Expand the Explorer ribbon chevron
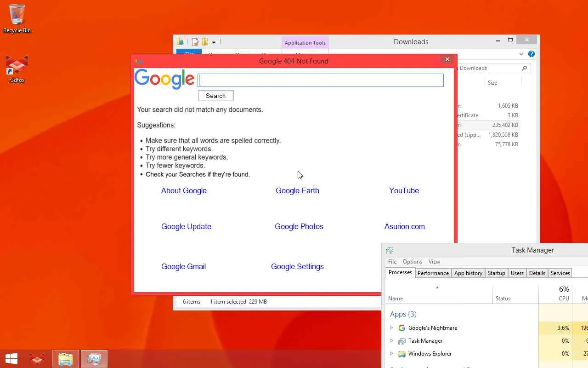588x368 pixels. coord(521,54)
